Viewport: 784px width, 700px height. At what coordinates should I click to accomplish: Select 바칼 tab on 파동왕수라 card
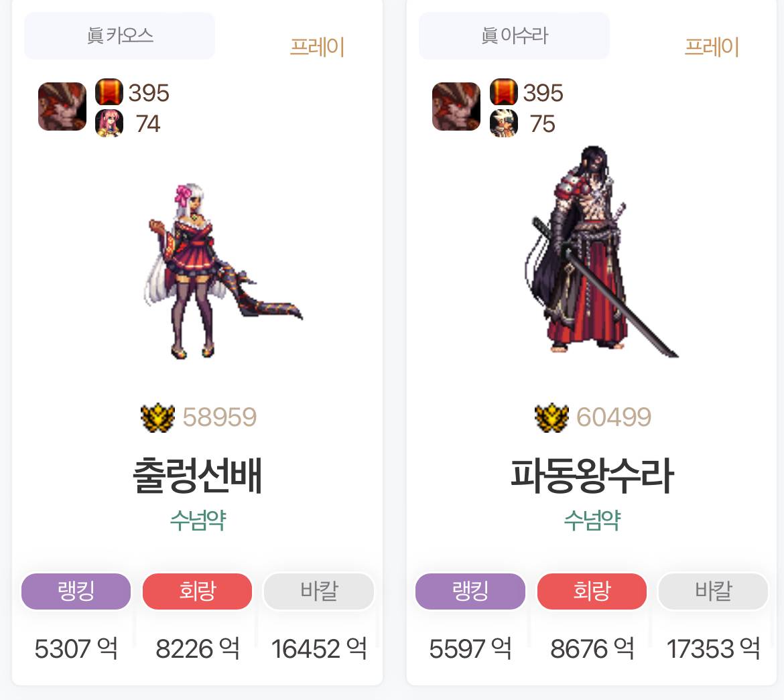click(x=714, y=591)
